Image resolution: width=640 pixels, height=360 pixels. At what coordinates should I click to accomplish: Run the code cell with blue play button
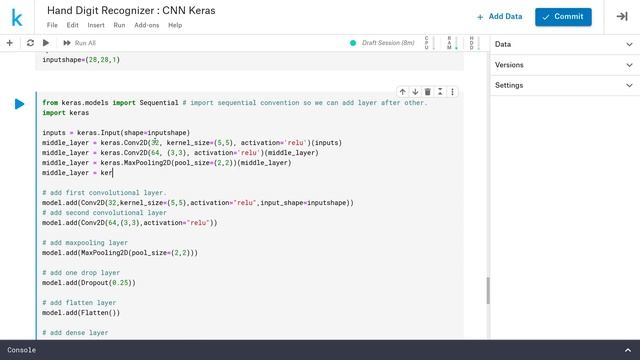tap(19, 104)
